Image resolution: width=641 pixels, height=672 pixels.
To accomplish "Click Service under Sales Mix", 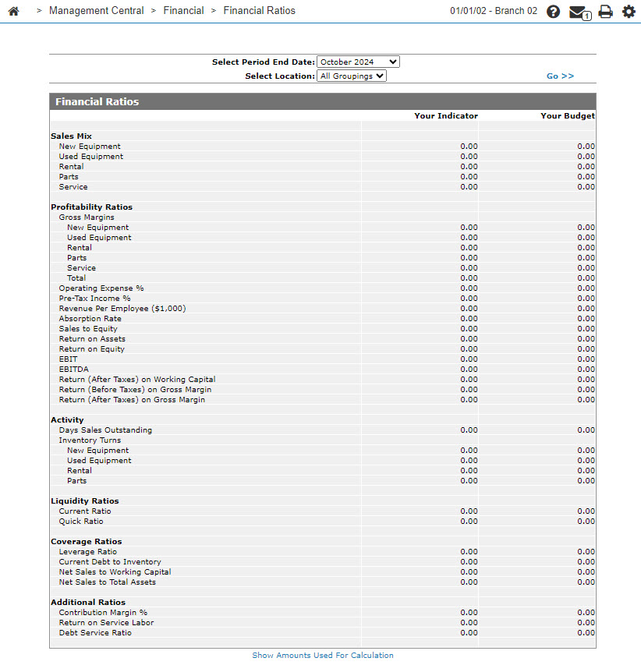I will click(x=73, y=187).
